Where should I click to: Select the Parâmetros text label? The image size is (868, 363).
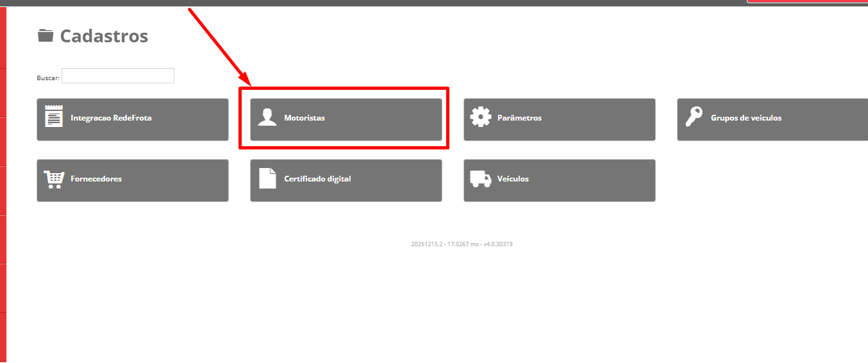pos(519,118)
